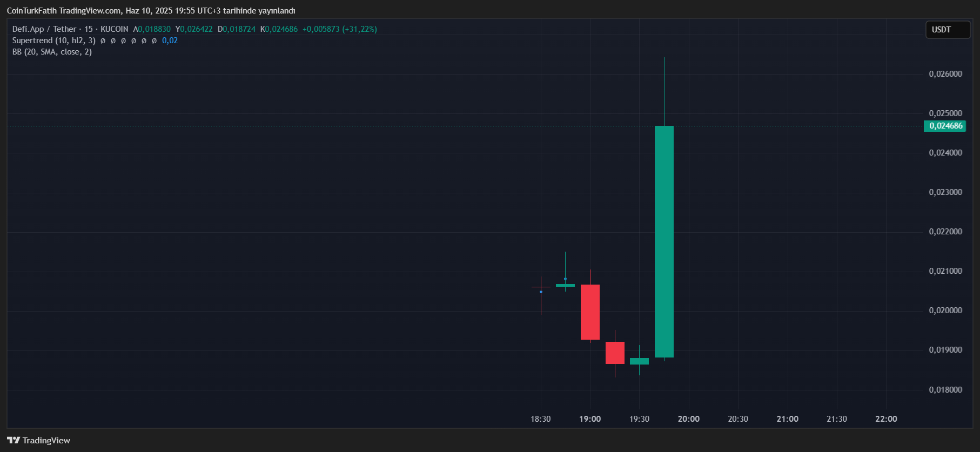Screen dimensions: 980x452
Task: Select the small green candle at 19:30
Action: 639,361
